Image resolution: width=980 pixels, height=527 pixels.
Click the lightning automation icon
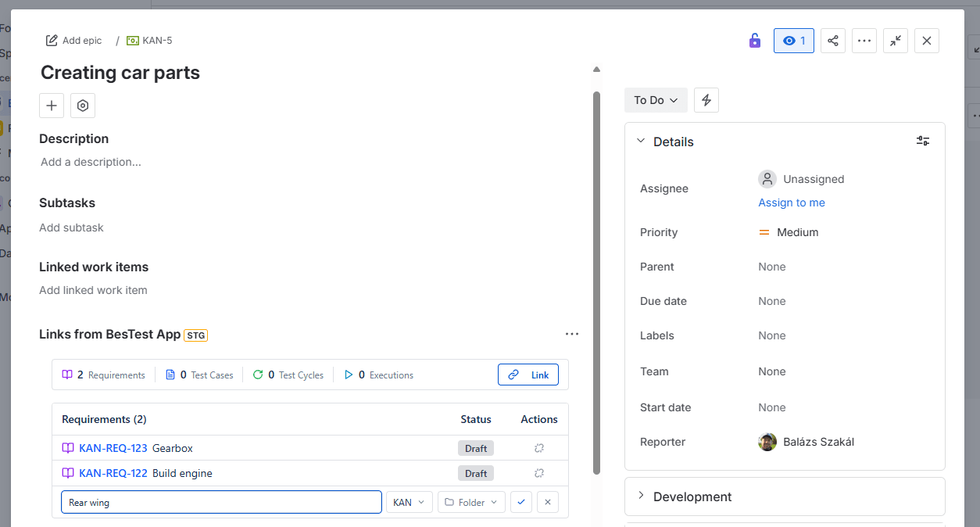point(706,100)
